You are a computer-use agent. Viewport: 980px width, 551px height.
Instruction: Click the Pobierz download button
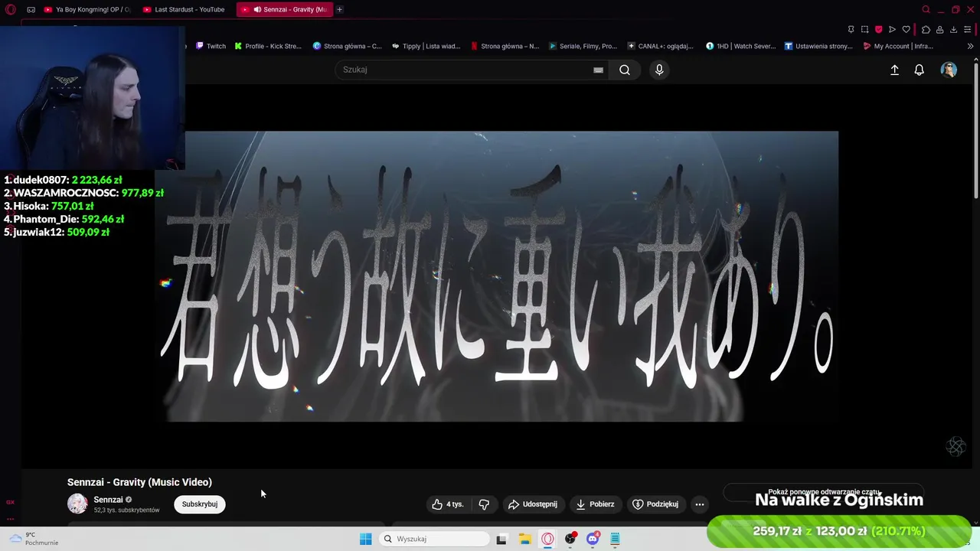point(596,504)
